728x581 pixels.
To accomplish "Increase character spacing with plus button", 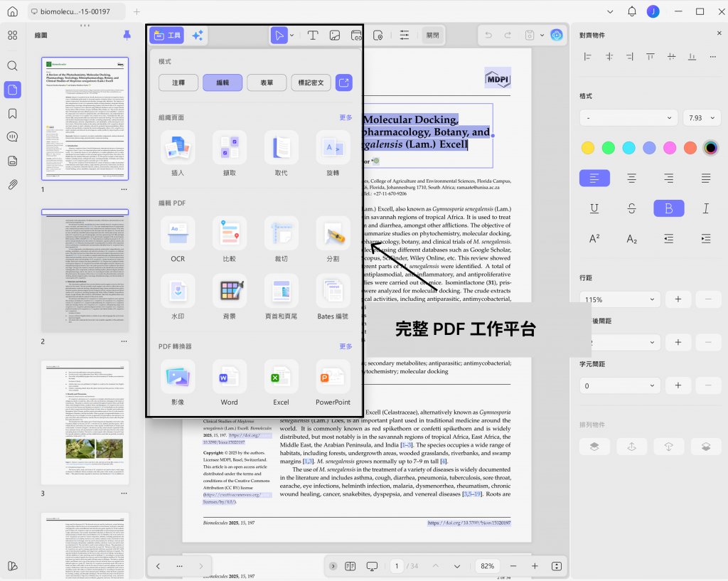I will pos(678,385).
